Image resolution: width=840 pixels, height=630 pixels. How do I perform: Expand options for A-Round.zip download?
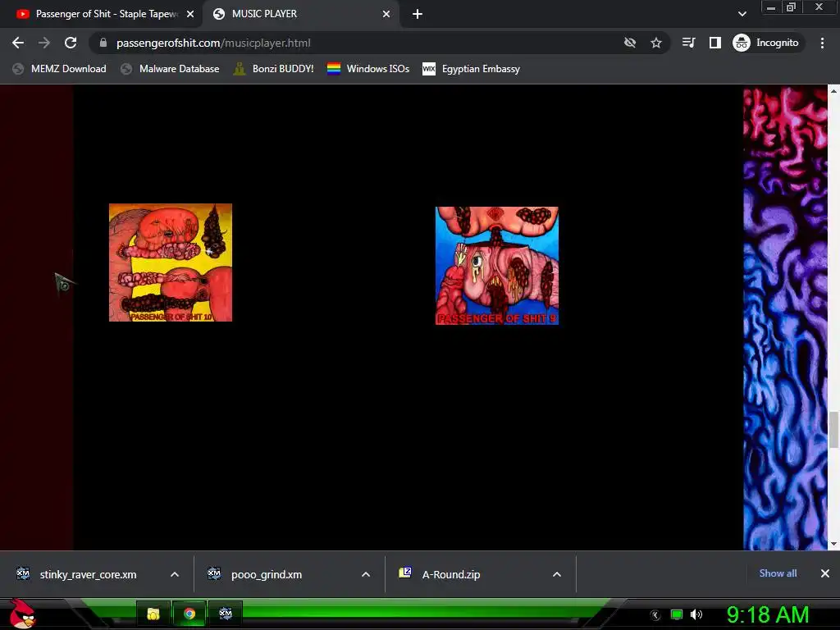click(557, 574)
